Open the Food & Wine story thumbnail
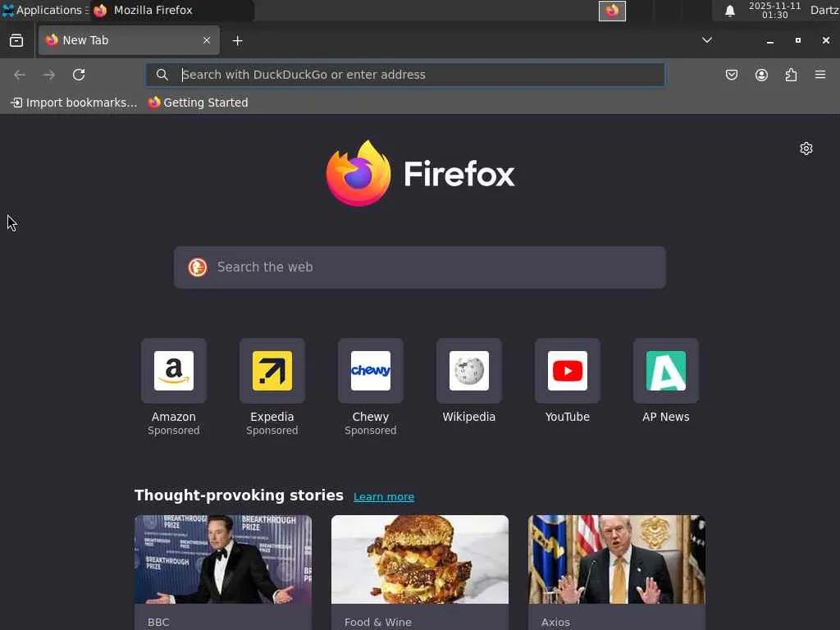The image size is (840, 630). 420,559
